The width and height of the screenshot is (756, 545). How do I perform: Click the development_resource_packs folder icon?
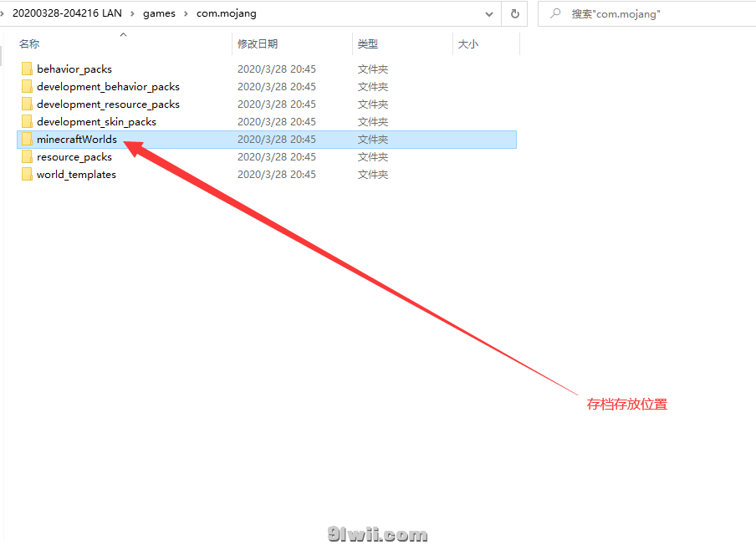(27, 104)
